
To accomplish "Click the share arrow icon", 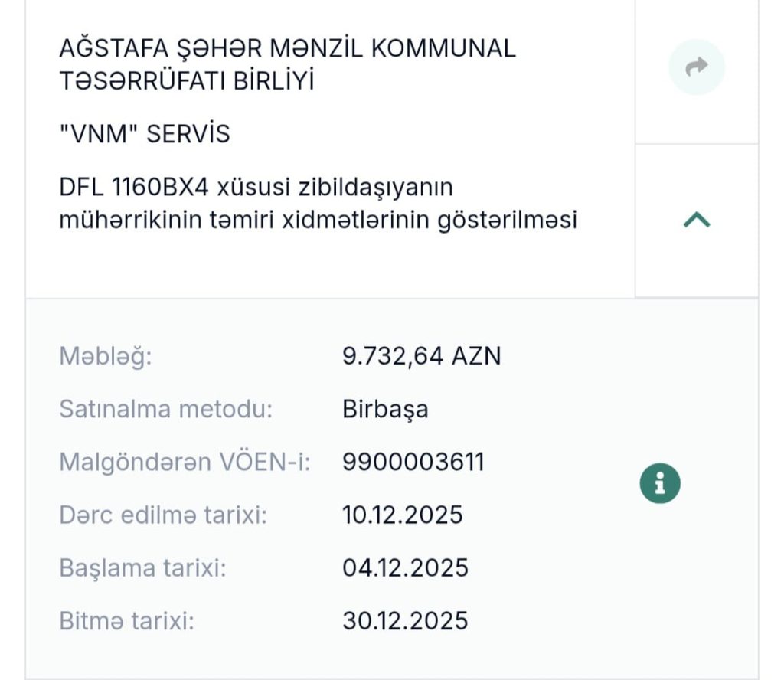I will click(x=696, y=67).
